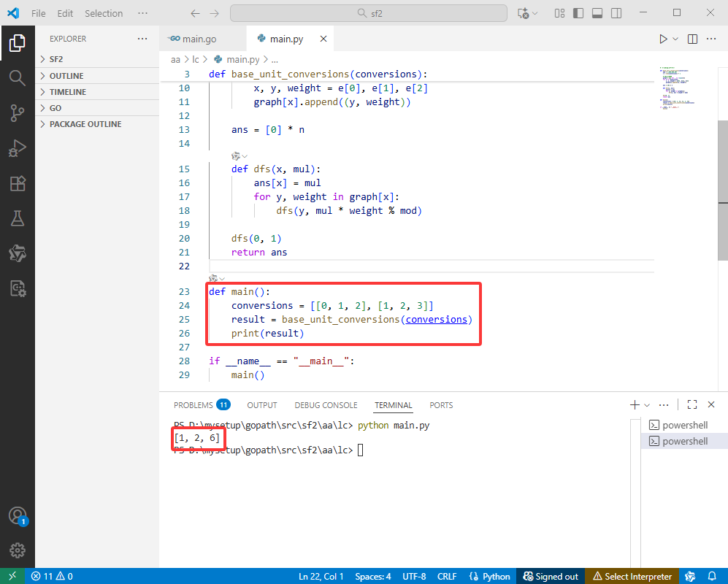The height and width of the screenshot is (584, 728).
Task: Go forward with the right arrow
Action: point(214,13)
